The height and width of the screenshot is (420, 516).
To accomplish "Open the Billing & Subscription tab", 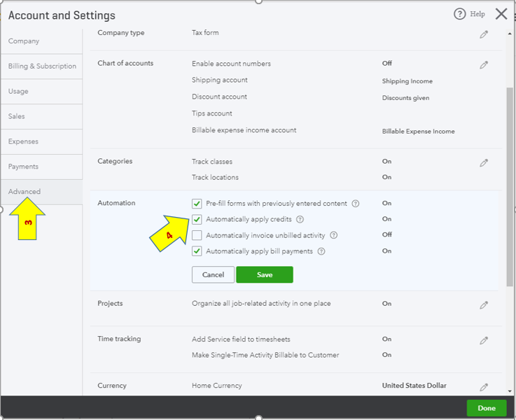I will point(42,66).
